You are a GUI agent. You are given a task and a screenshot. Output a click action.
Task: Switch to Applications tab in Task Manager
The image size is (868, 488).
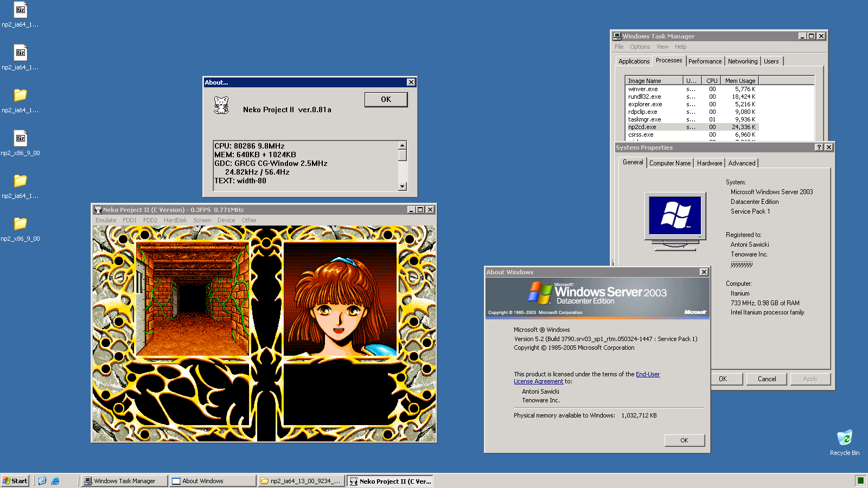(634, 61)
